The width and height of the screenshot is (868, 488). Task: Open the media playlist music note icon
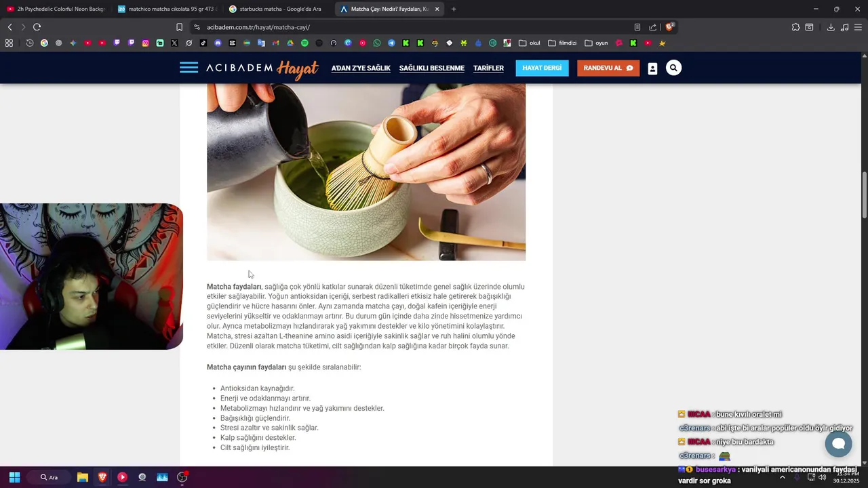pyautogui.click(x=844, y=27)
